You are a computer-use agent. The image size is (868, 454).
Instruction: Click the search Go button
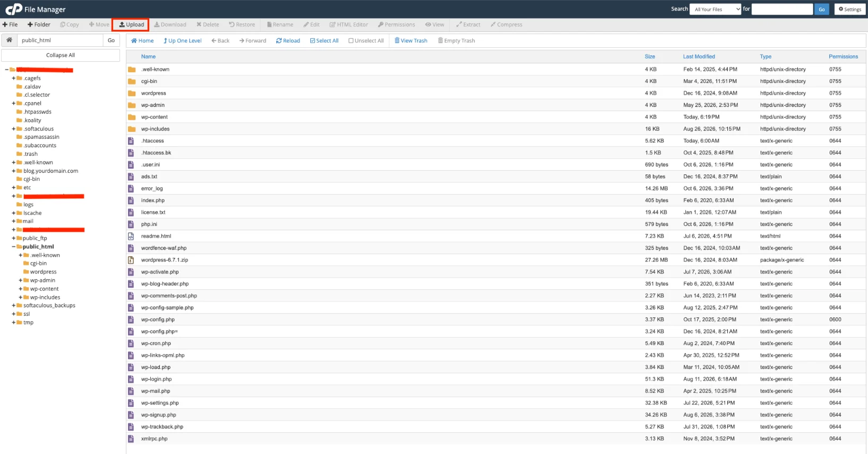pos(821,9)
